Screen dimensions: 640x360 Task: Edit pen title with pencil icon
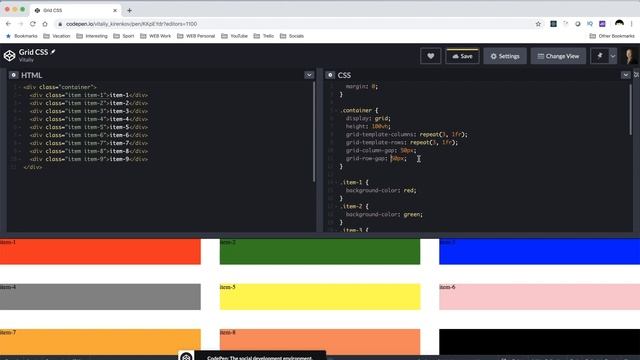[x=53, y=52]
